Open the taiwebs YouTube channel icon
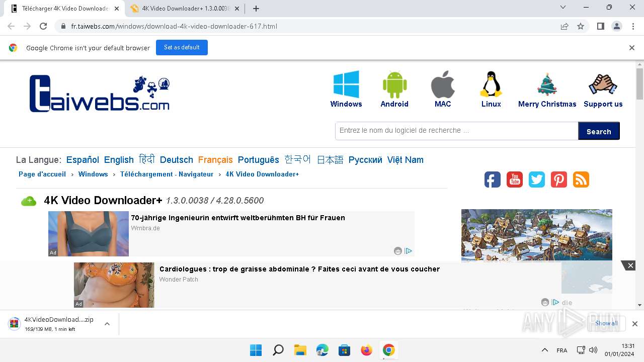The height and width of the screenshot is (362, 644). tap(515, 179)
